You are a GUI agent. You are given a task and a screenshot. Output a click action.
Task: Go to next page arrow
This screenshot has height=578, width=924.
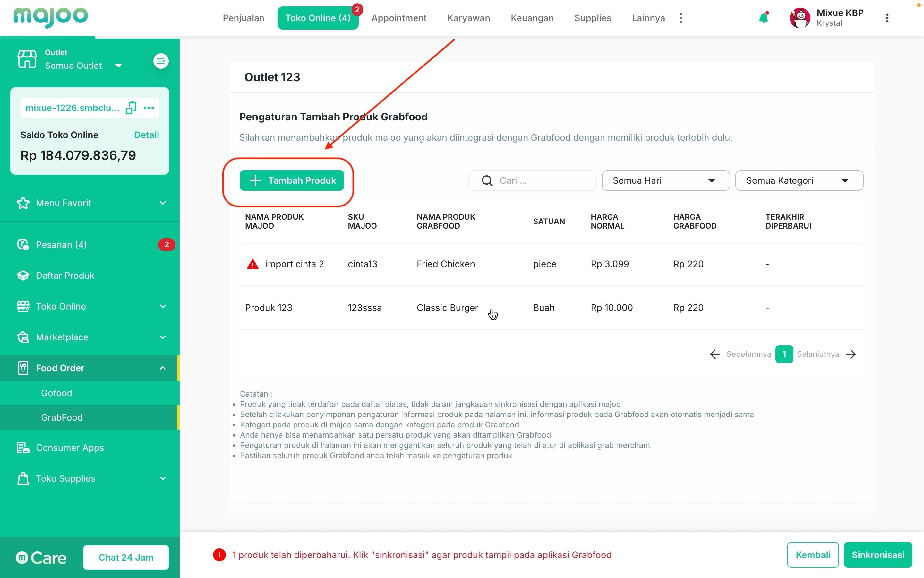851,354
